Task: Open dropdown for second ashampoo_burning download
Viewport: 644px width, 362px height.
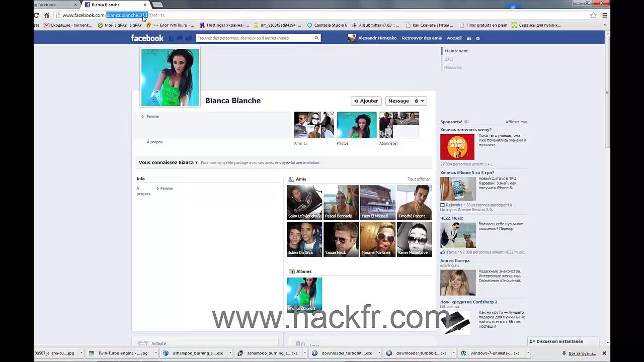Action: (305, 353)
